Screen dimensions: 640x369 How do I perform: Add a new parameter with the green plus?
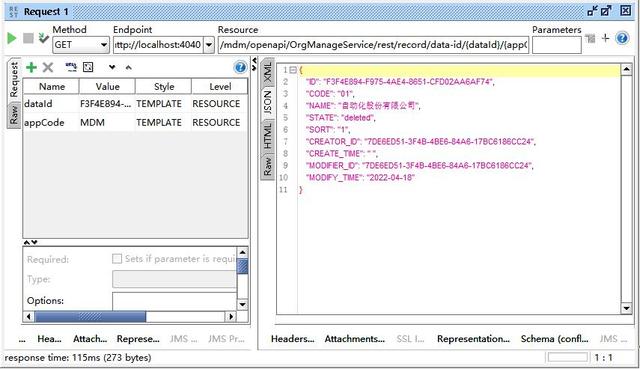(x=31, y=67)
